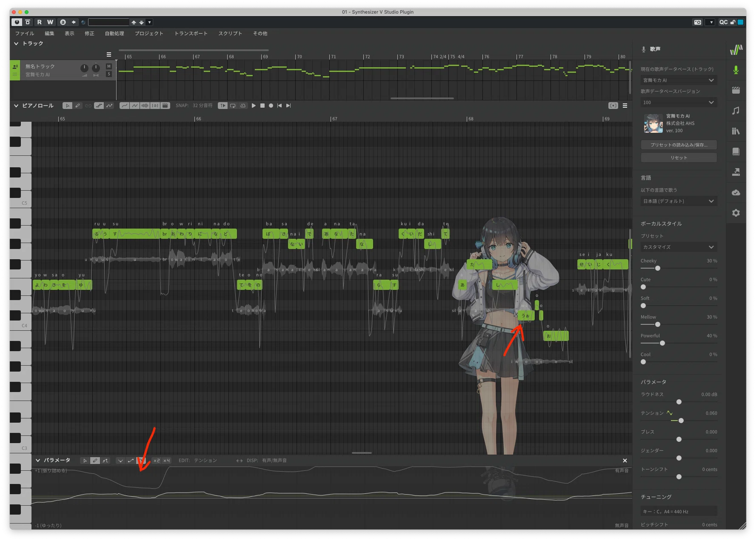756x541 pixels.
Task: Toggle the waveform display button
Action: 145,106
